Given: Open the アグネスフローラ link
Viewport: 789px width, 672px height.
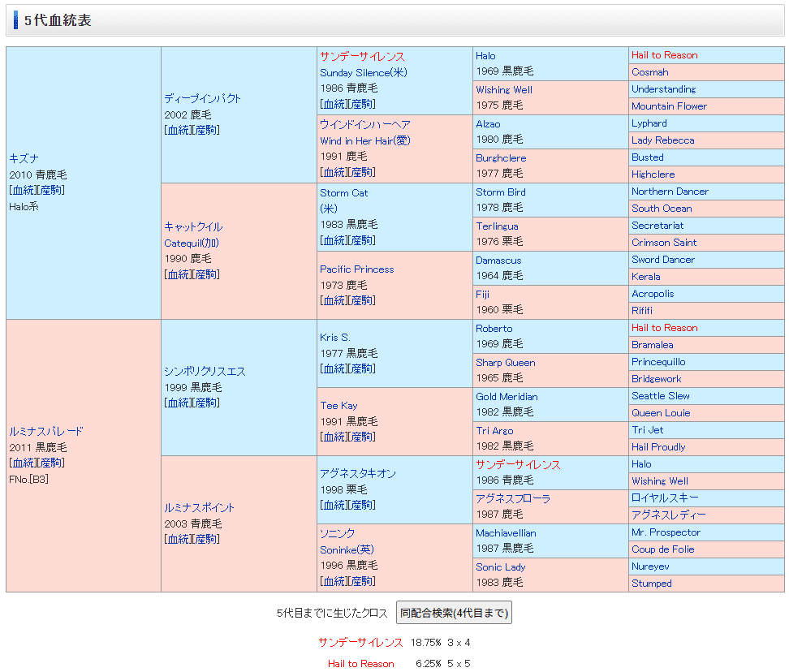Looking at the screenshot, I should click(x=513, y=498).
